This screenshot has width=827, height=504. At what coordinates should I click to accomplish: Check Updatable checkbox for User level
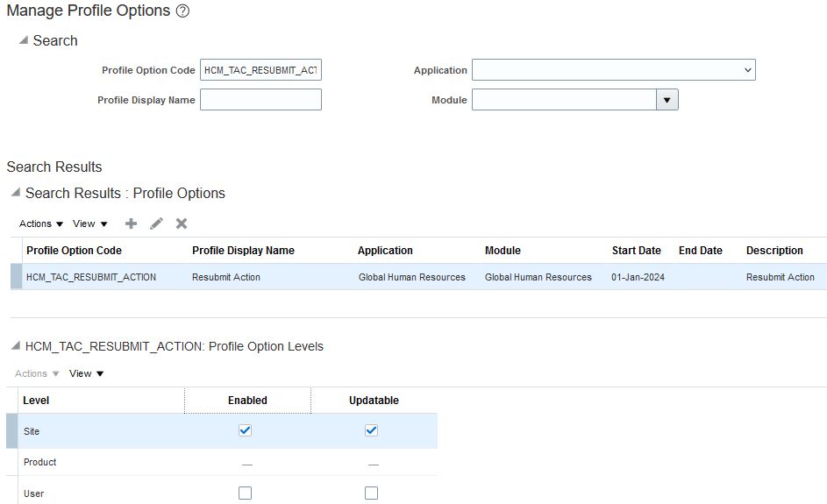(x=371, y=493)
